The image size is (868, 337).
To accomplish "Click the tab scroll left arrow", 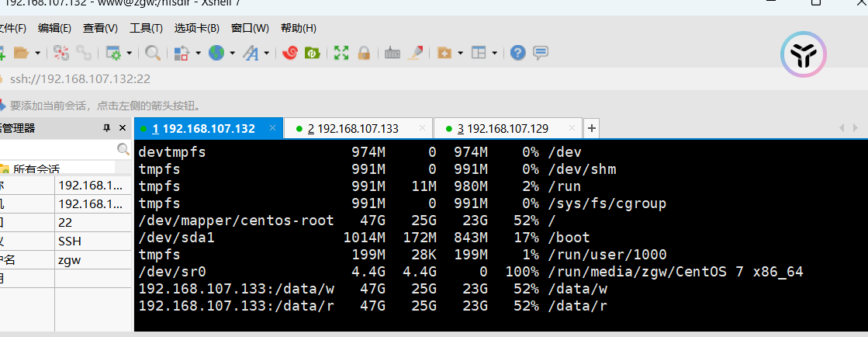I will (842, 128).
